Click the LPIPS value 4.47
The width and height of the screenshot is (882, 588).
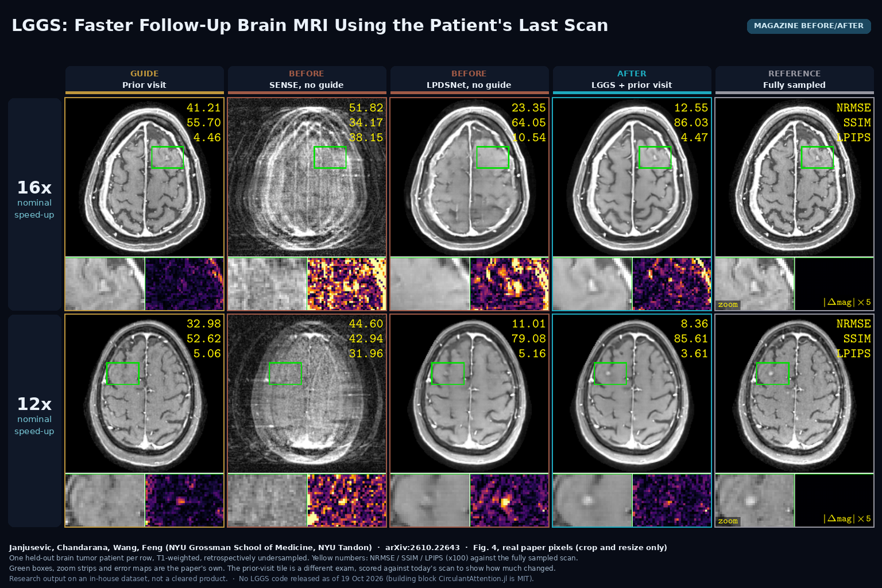pyautogui.click(x=695, y=137)
